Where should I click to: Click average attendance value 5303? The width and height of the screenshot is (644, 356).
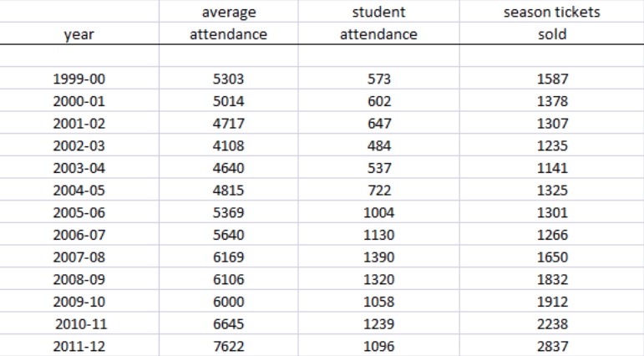(228, 79)
